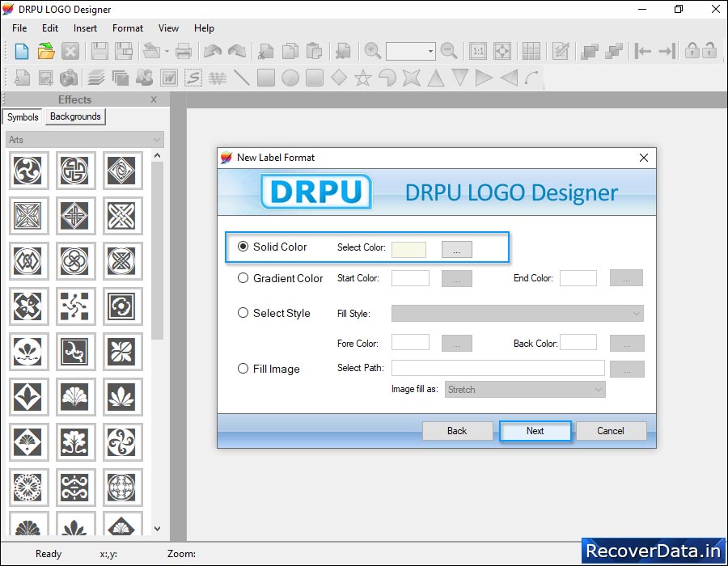This screenshot has height=566, width=728.
Task: Click the Open folder toolbar icon
Action: [46, 51]
